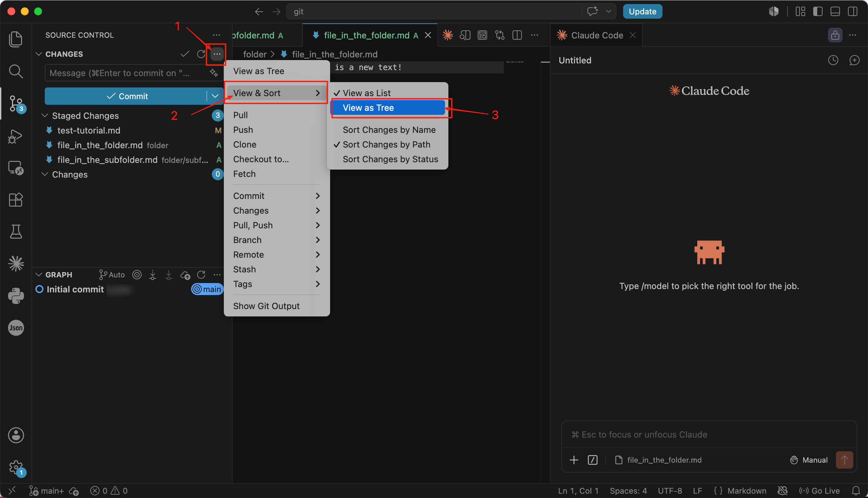Open the Remote Explorer view
868x498 pixels.
point(16,168)
